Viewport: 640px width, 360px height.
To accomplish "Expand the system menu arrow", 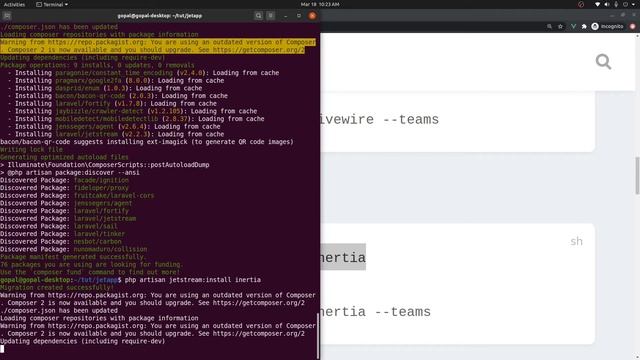I will [634, 4].
